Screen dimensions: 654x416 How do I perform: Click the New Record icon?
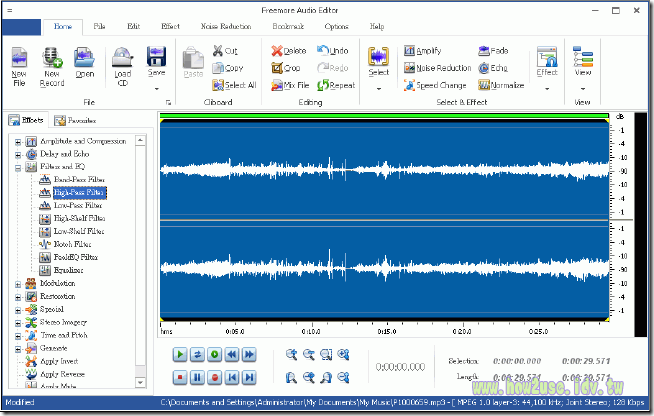(52, 58)
